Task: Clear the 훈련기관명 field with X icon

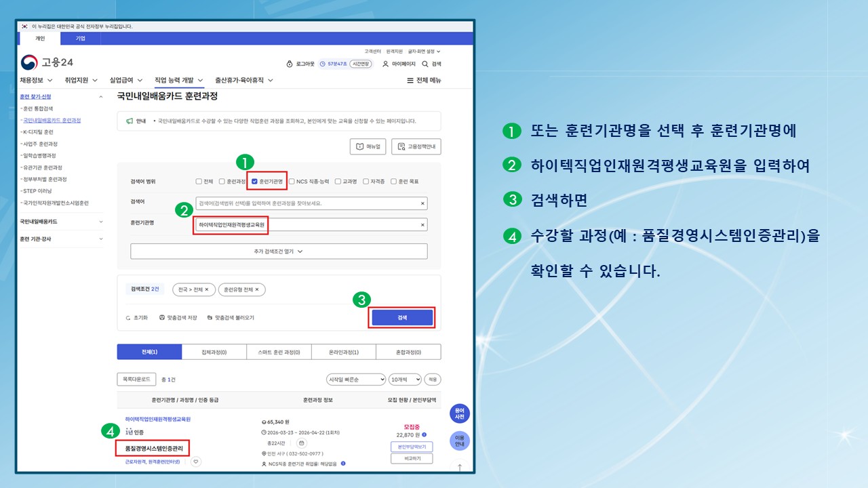Action: 422,225
